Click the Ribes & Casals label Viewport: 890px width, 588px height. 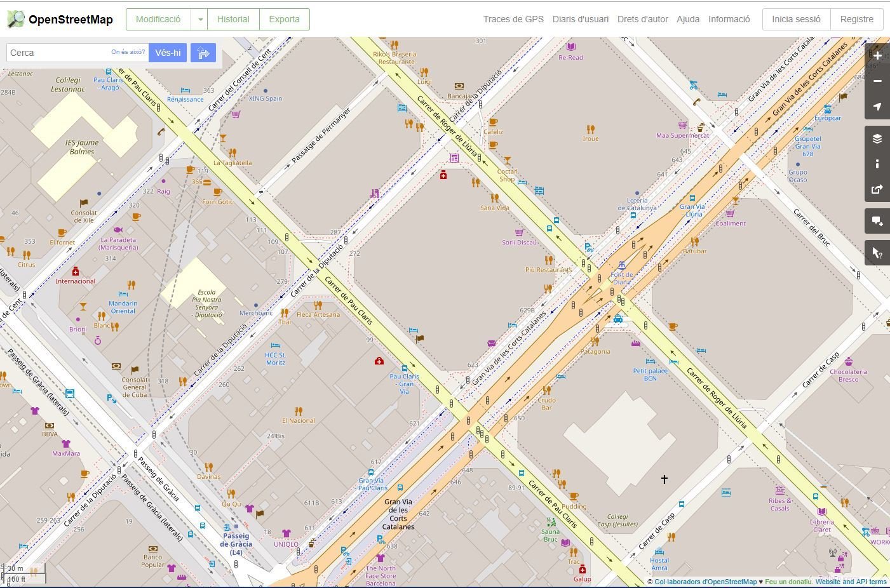click(x=780, y=504)
